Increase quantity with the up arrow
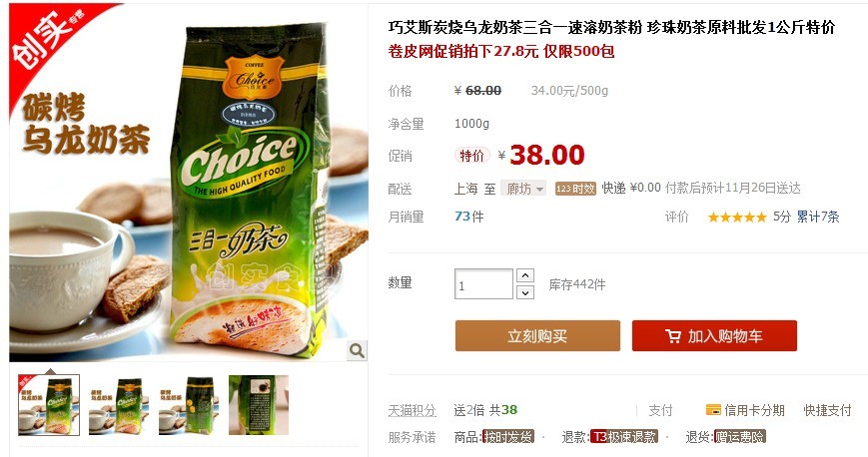 point(524,275)
